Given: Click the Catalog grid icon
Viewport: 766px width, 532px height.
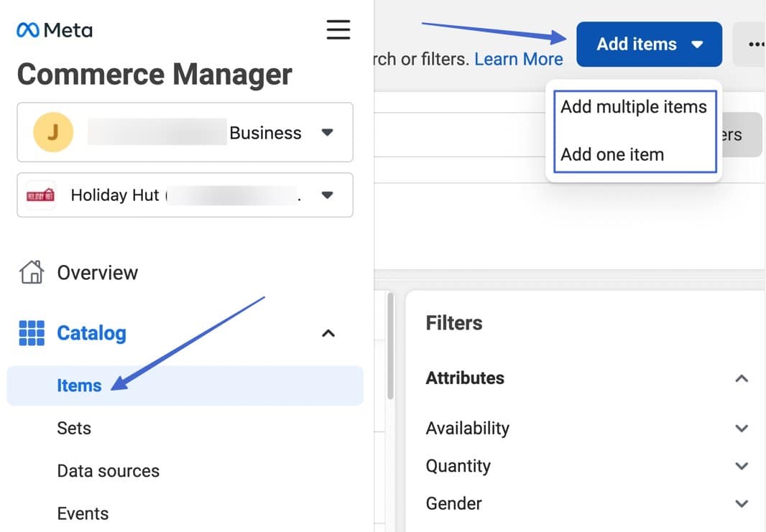Looking at the screenshot, I should 30,332.
